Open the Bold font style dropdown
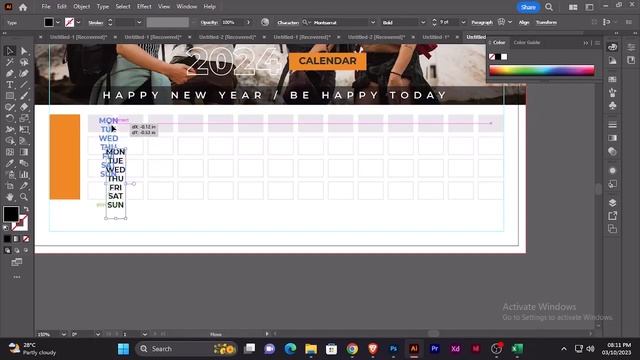Screen dimensions: 640x360 (x=423, y=22)
